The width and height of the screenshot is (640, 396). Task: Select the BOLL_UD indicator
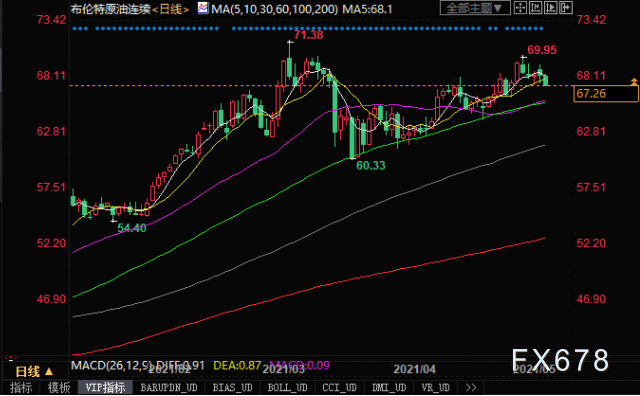(287, 387)
